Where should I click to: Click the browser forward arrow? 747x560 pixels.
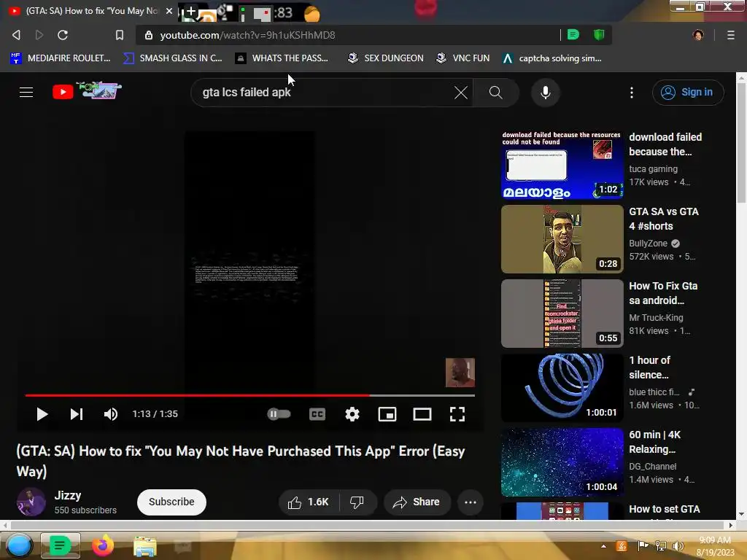click(x=39, y=35)
